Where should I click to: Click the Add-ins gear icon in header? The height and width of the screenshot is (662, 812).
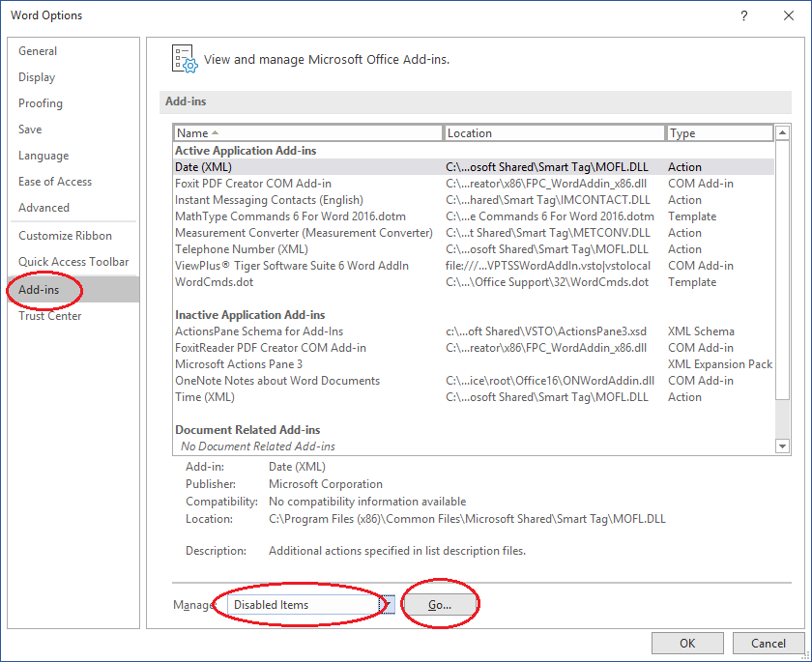pyautogui.click(x=184, y=58)
